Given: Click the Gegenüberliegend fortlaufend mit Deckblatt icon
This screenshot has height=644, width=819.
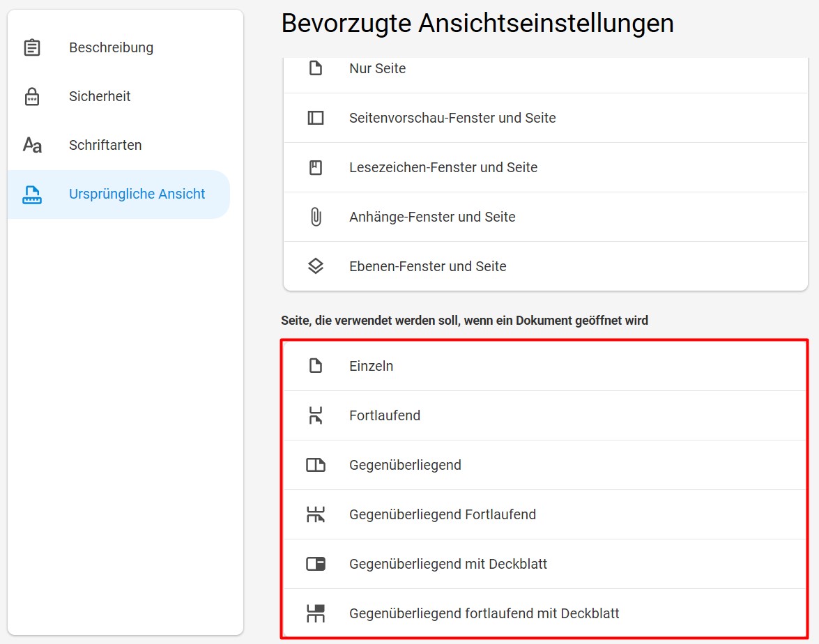Looking at the screenshot, I should coord(316,613).
